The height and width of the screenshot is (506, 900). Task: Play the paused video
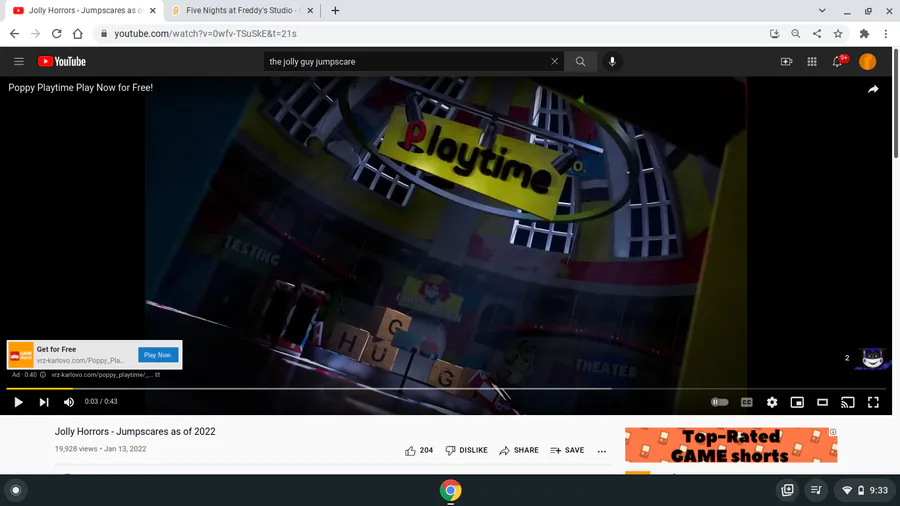click(18, 402)
